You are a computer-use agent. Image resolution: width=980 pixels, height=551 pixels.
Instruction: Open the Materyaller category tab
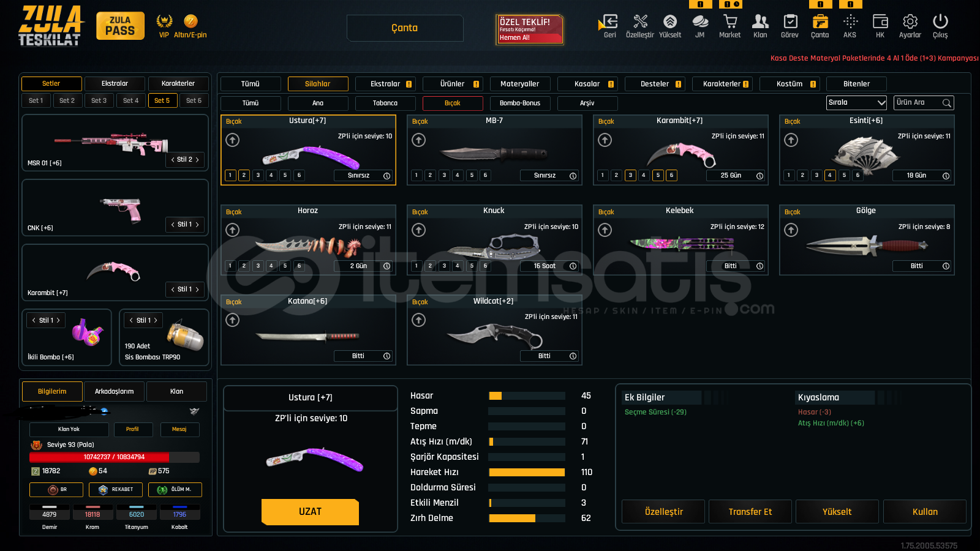tap(519, 84)
